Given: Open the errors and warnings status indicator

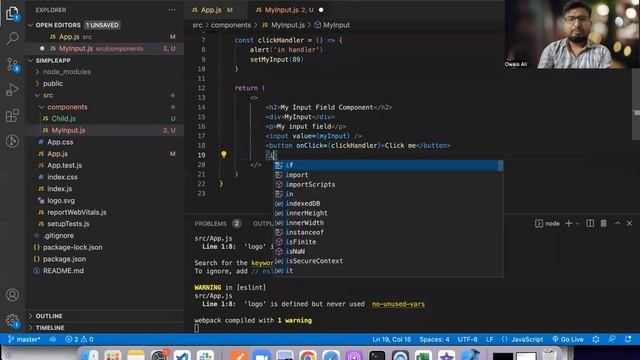Looking at the screenshot, I should tap(79, 339).
